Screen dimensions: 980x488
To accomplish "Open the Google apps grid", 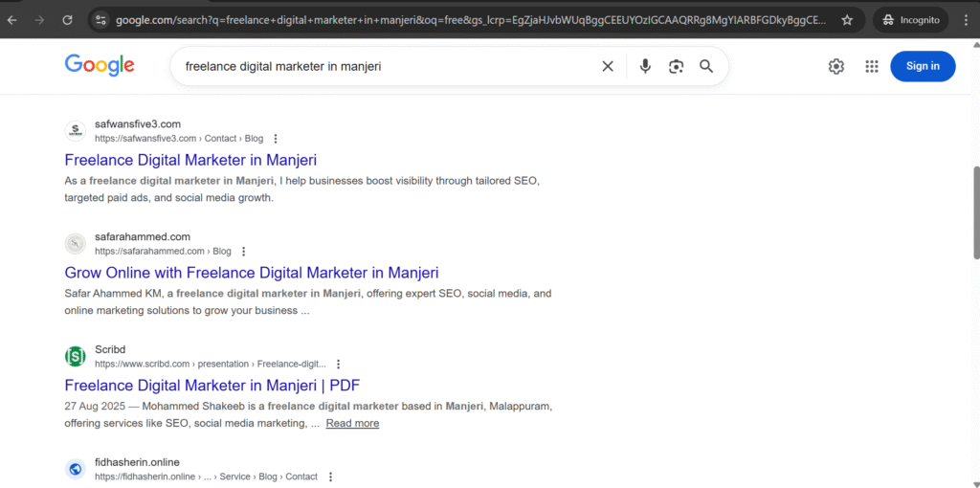I will (x=871, y=66).
